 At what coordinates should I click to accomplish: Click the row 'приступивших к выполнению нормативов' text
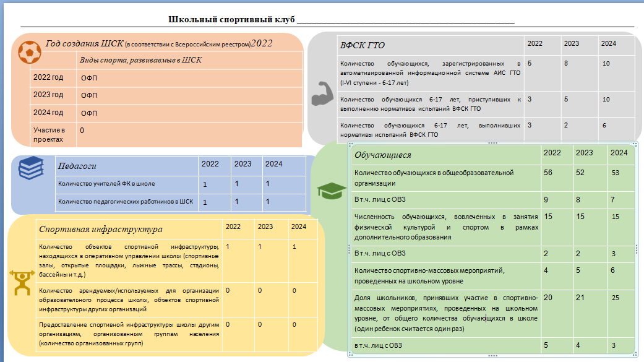(x=430, y=104)
